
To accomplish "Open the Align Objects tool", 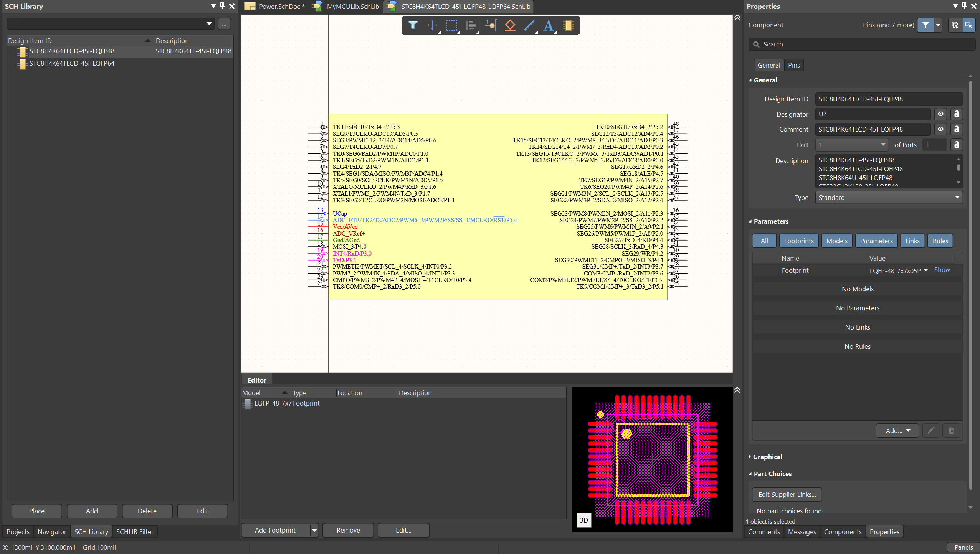I will pyautogui.click(x=471, y=25).
